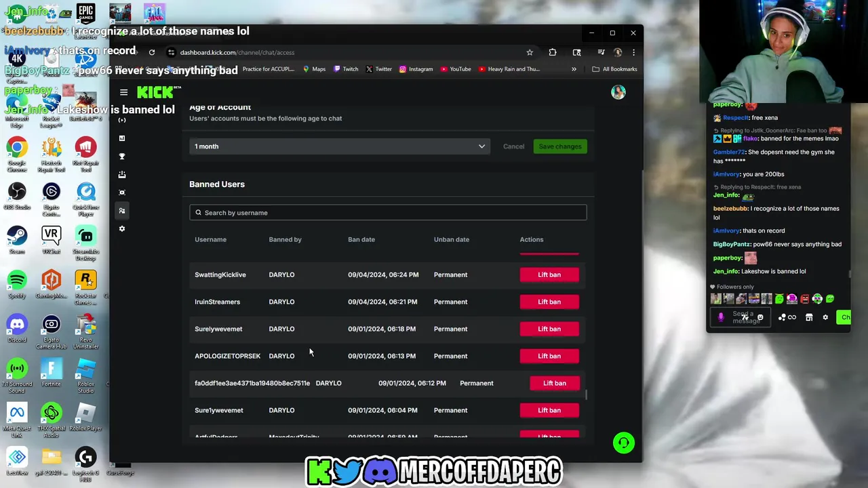Screen dimensions: 868x488
Task: Open the Stream section icon in Kick sidebar
Action: [x=122, y=120]
